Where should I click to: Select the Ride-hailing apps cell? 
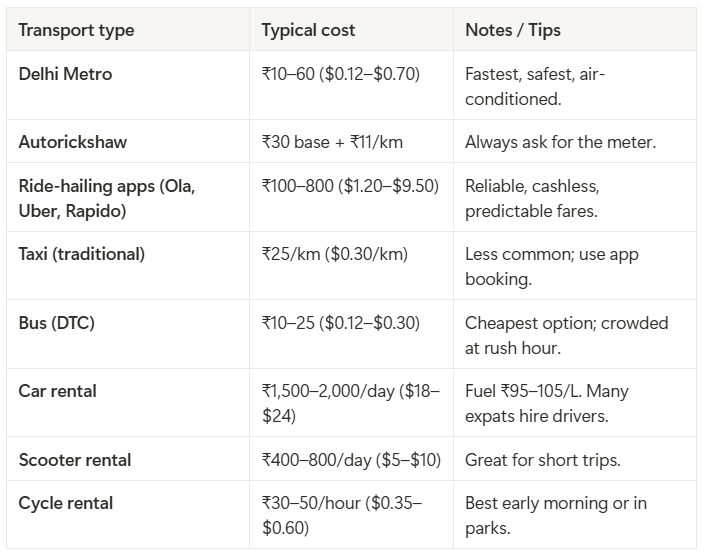coord(107,198)
